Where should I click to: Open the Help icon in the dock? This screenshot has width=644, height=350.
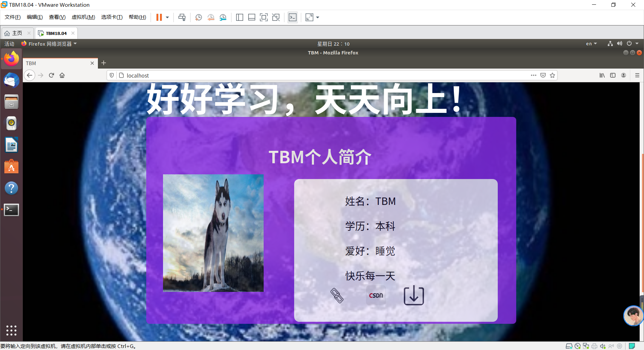click(x=11, y=188)
